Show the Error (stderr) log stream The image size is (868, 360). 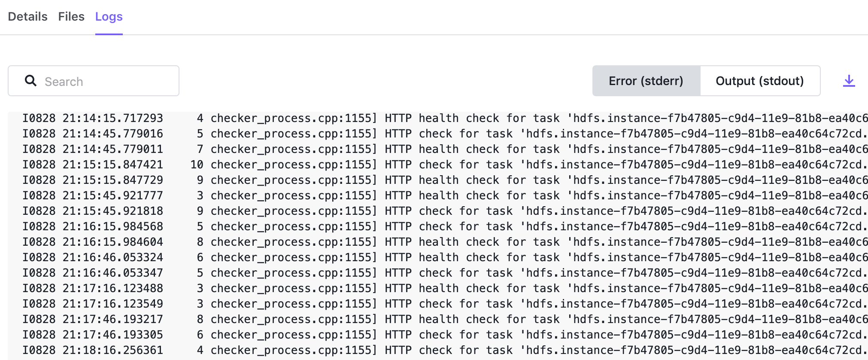pos(646,81)
